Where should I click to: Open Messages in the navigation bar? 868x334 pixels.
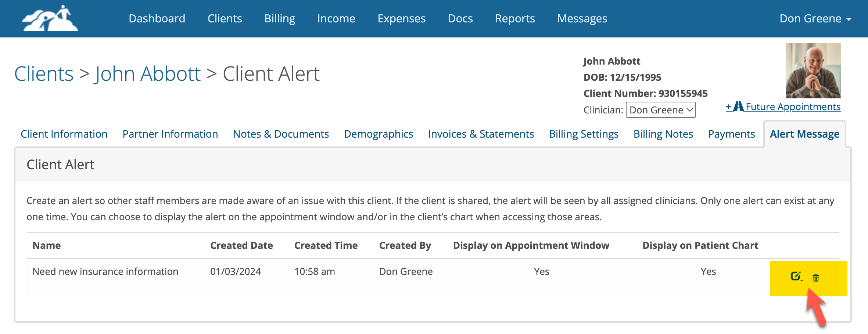pyautogui.click(x=582, y=18)
